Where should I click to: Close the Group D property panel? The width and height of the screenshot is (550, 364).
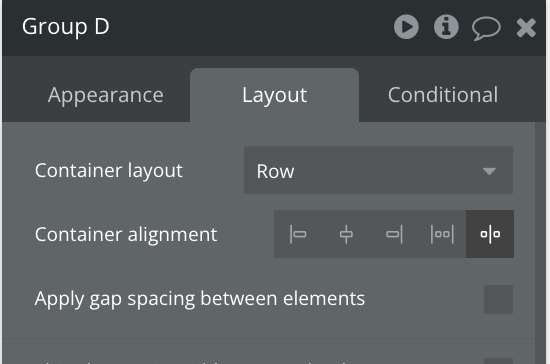coord(526,28)
